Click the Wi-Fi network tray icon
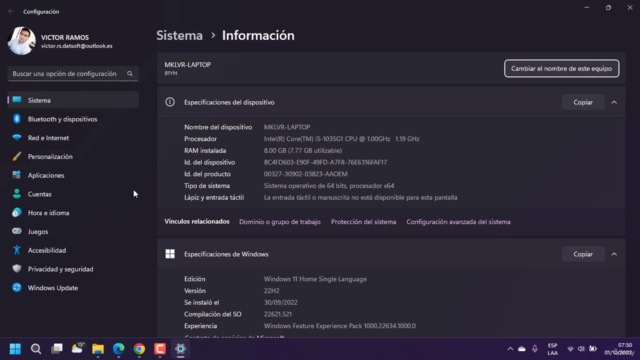This screenshot has width=640, height=360. tap(570, 349)
